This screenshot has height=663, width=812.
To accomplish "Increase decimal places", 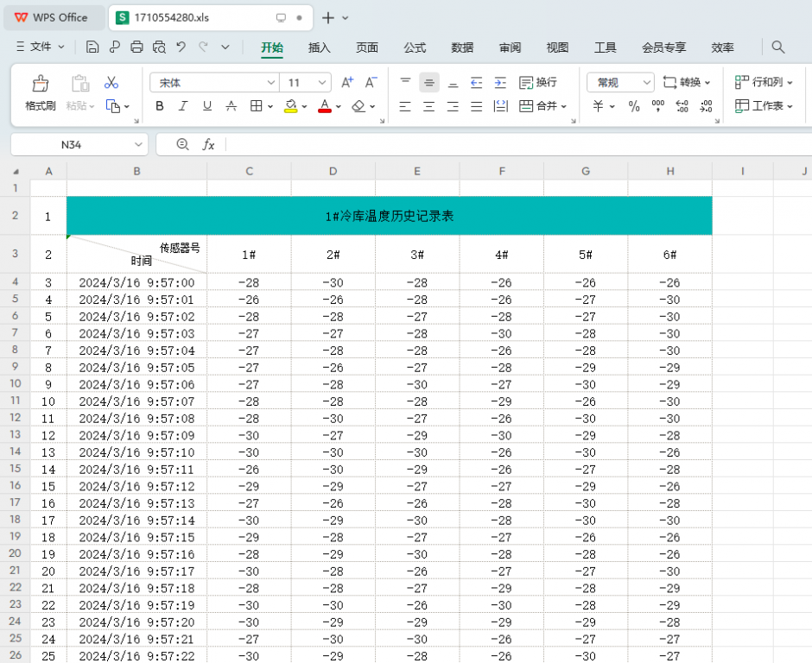I will [682, 106].
